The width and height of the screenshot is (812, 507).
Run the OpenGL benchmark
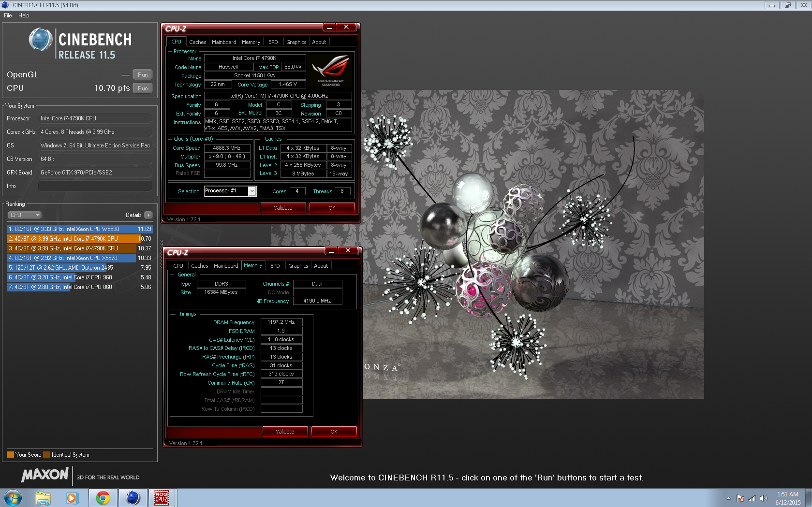pyautogui.click(x=143, y=75)
